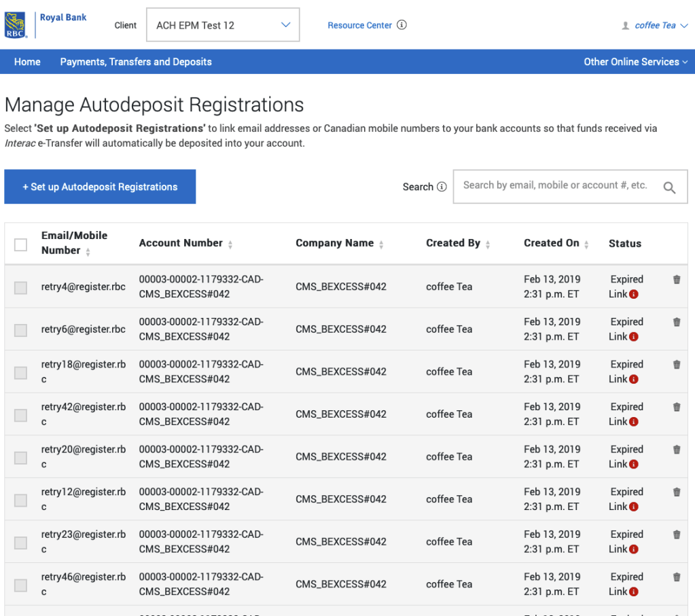
Task: Toggle the select-all checkbox in table header
Action: 21,244
